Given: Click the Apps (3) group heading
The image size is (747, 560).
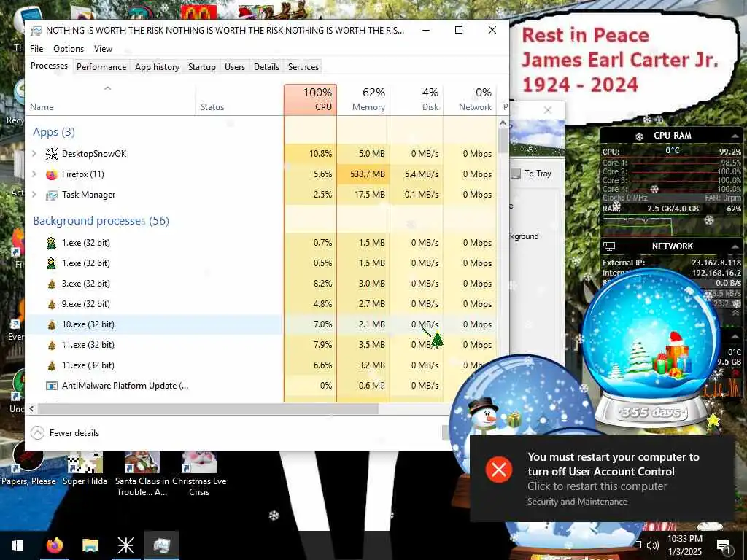Looking at the screenshot, I should click(x=54, y=132).
